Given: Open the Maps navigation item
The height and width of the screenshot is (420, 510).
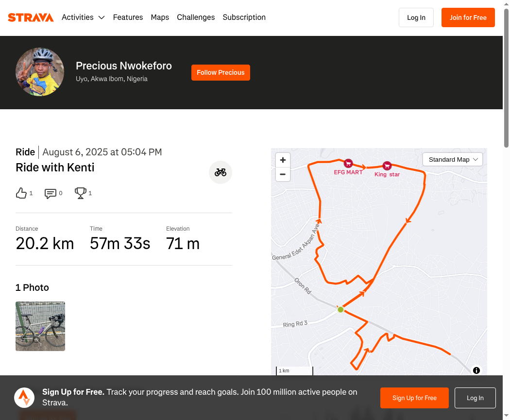Looking at the screenshot, I should [160, 17].
